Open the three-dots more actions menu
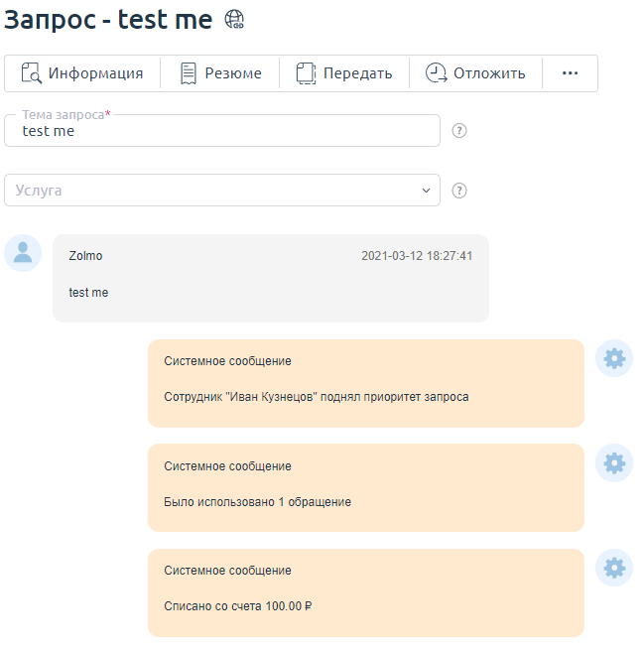 point(570,73)
